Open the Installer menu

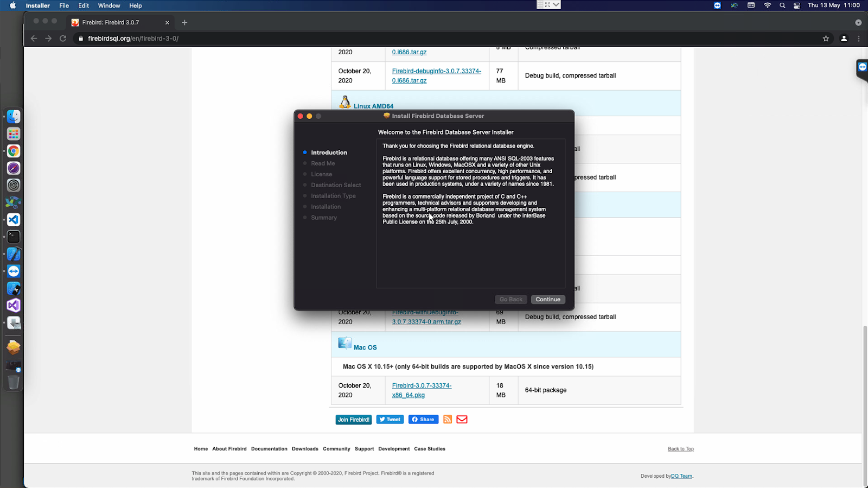point(38,5)
